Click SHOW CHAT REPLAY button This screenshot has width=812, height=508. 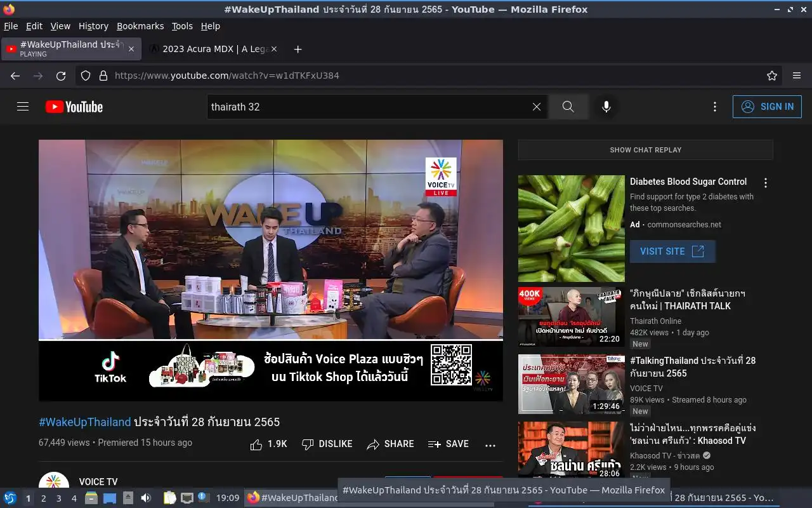(645, 150)
